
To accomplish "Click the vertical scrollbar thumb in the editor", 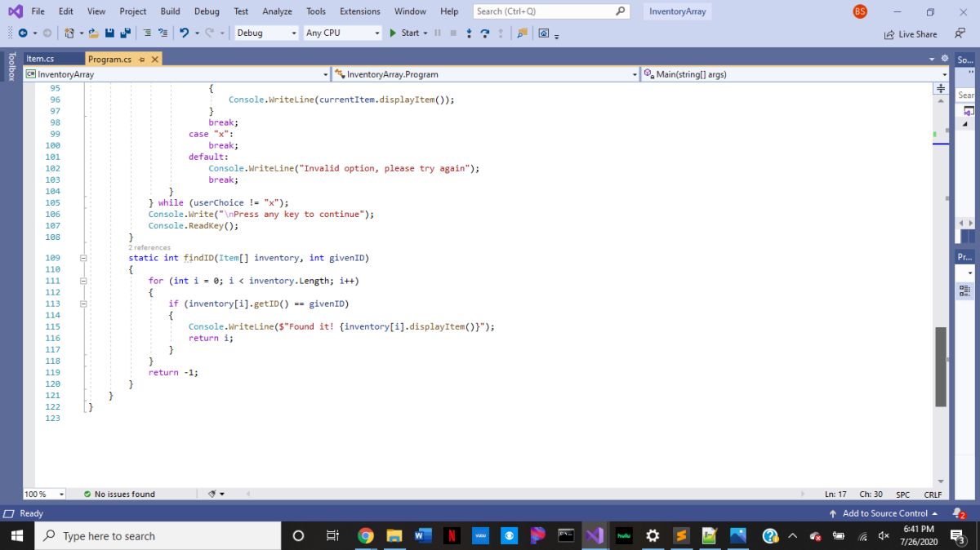I will [941, 366].
